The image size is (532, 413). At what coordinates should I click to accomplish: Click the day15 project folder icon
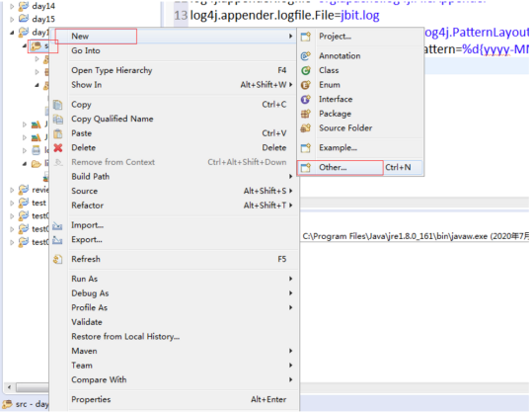pos(24,19)
